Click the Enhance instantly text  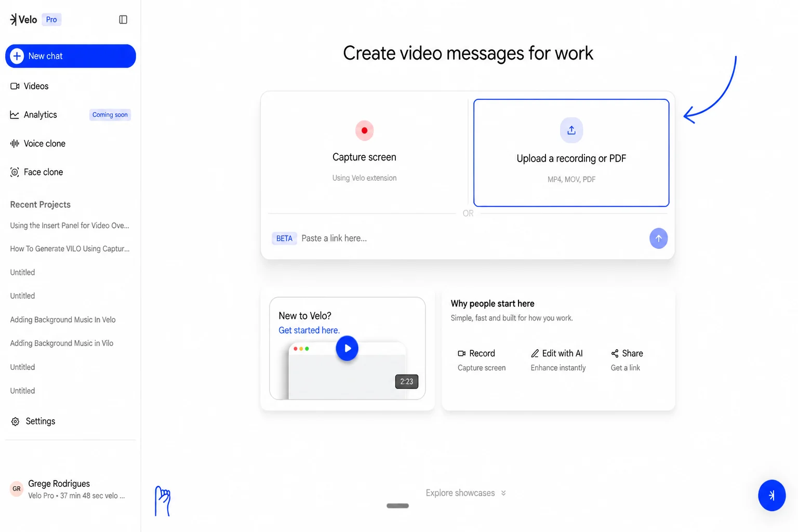(x=558, y=368)
